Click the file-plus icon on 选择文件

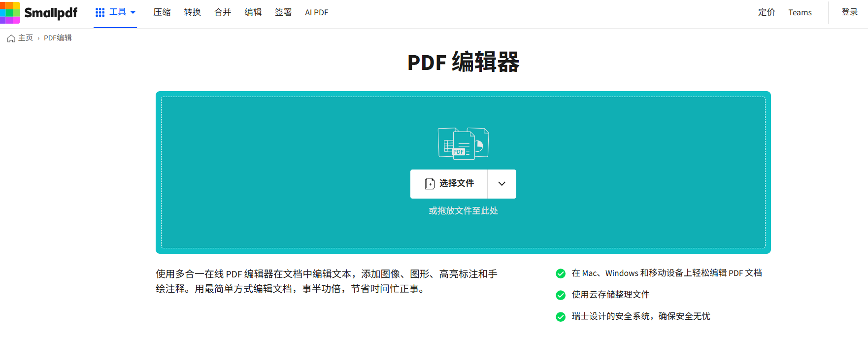[430, 184]
